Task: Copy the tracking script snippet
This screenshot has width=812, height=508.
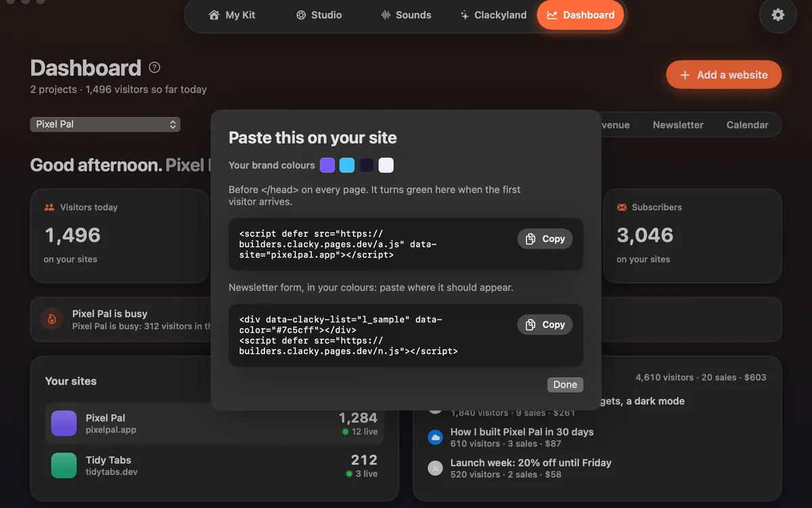Action: (x=545, y=238)
